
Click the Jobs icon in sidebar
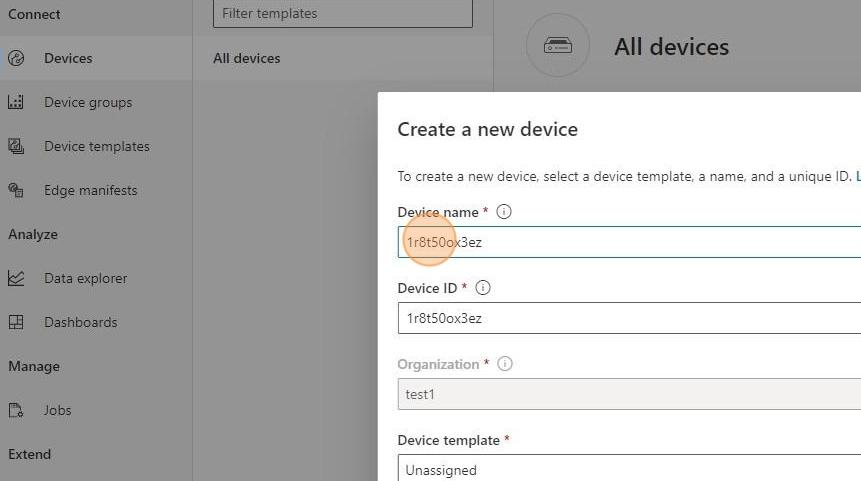pos(16,410)
